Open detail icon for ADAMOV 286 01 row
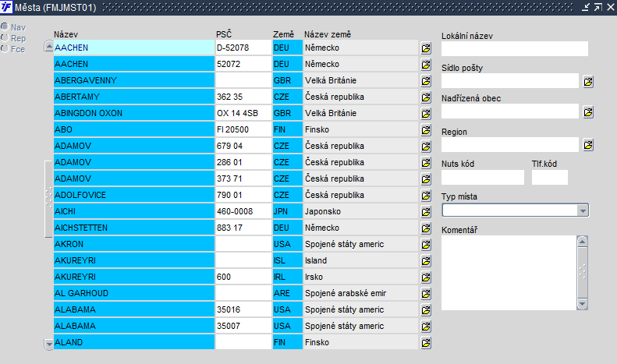Screen dimensions: 617x364 pos(426,163)
